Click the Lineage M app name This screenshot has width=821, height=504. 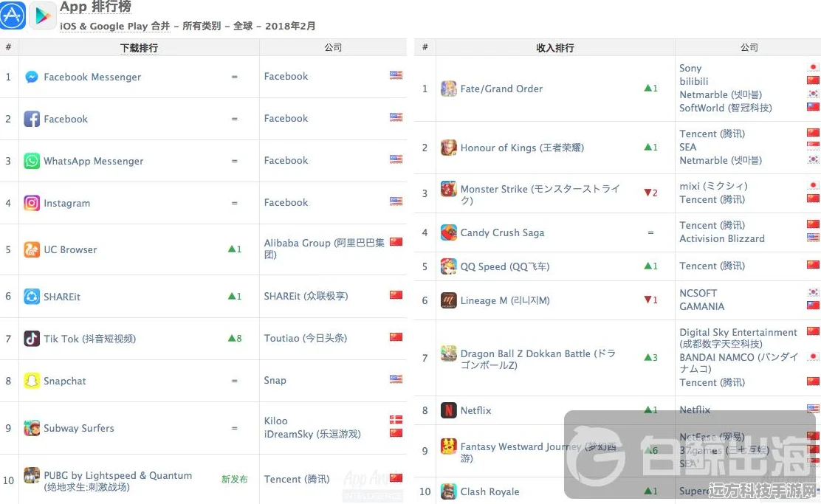pyautogui.click(x=505, y=300)
